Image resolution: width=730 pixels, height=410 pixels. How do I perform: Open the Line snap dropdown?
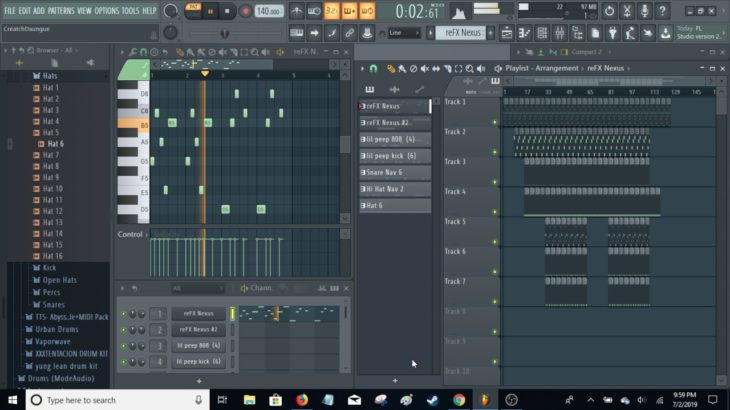pyautogui.click(x=404, y=33)
